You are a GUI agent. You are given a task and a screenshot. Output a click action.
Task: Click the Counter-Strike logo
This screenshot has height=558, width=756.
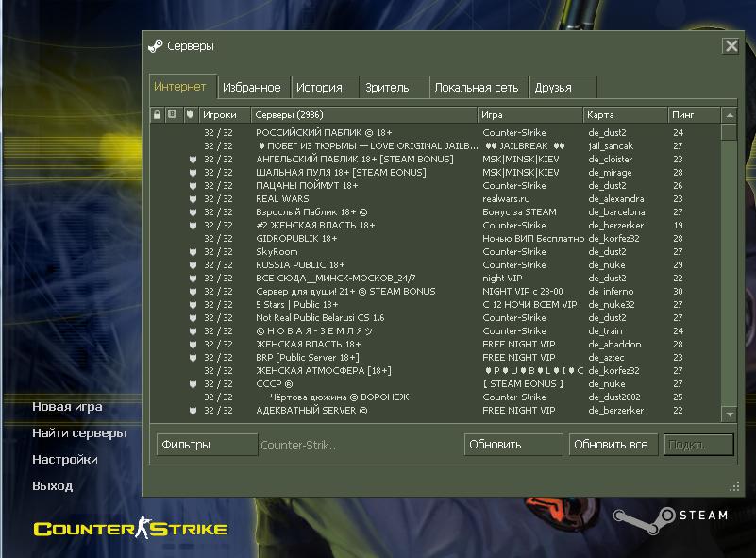(x=130, y=528)
